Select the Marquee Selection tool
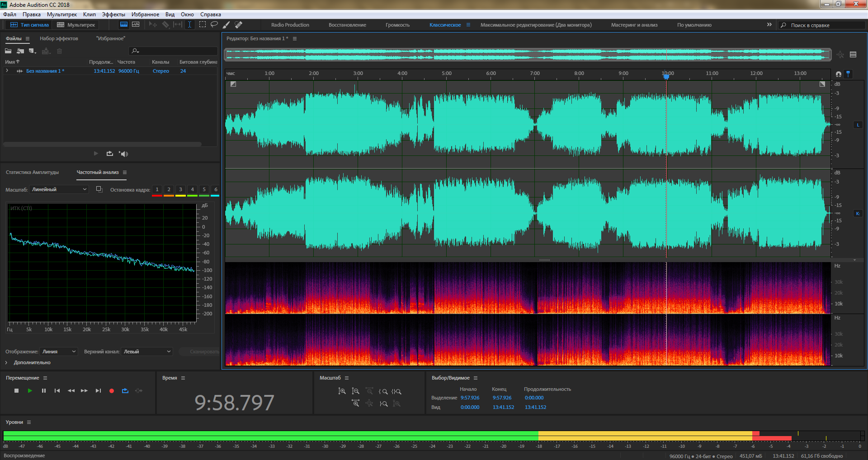 click(202, 25)
